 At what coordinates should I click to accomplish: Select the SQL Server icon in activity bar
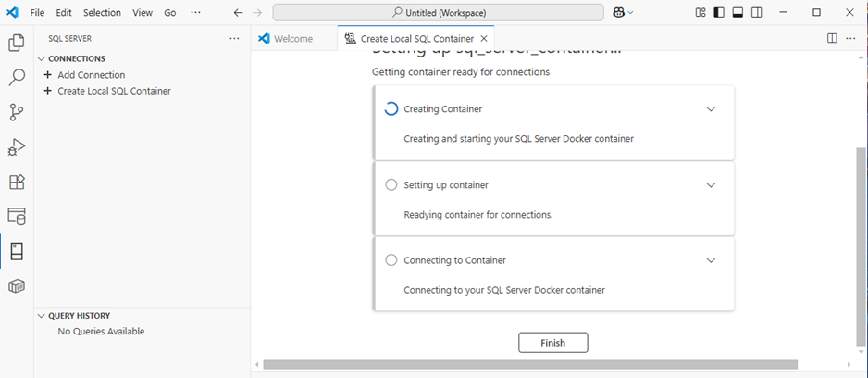coord(17,251)
